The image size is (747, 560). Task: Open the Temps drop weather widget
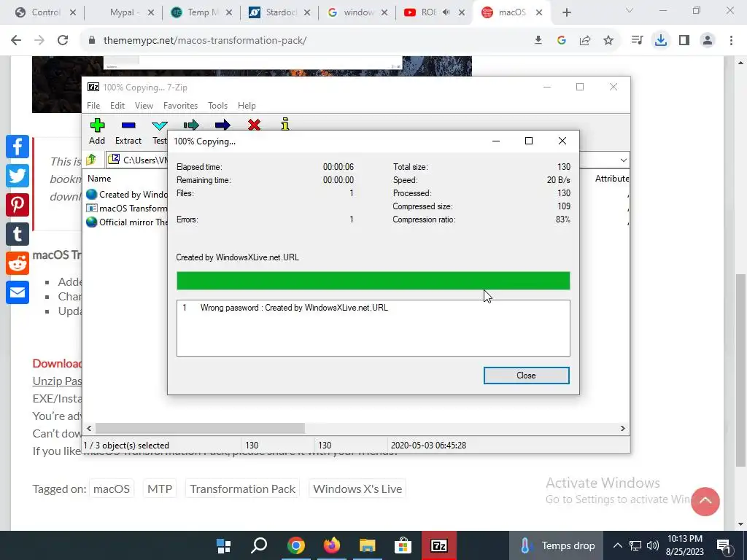click(557, 545)
